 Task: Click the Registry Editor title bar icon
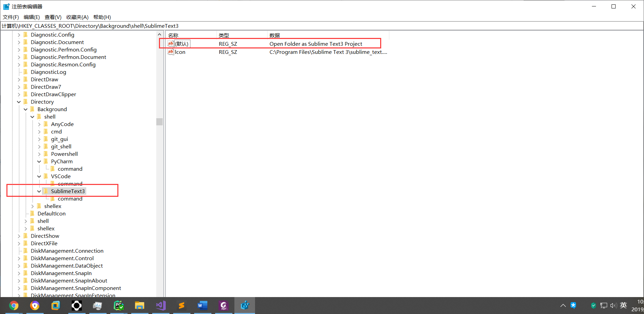click(x=6, y=6)
